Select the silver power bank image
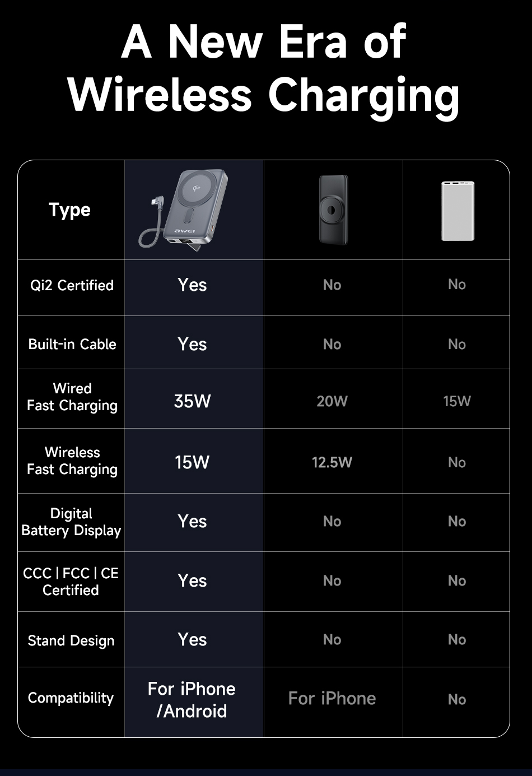Image resolution: width=532 pixels, height=776 pixels. 458,211
